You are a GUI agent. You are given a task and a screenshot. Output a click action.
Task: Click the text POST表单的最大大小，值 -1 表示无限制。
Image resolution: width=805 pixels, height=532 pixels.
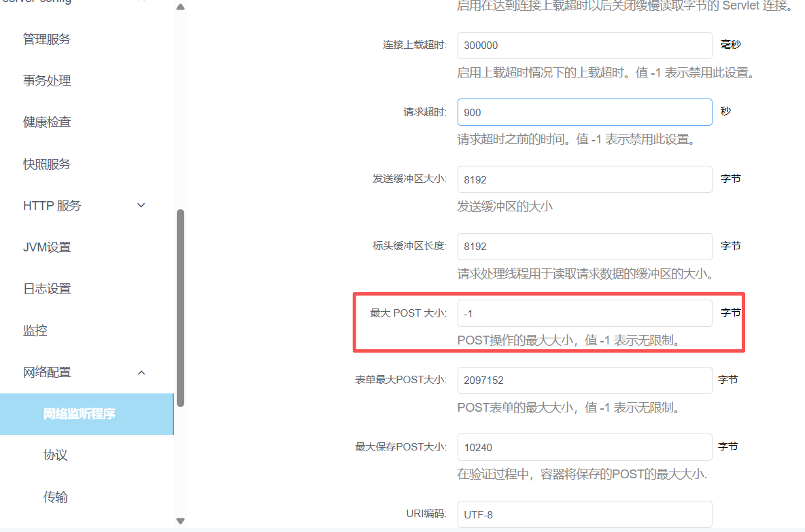[x=569, y=408]
